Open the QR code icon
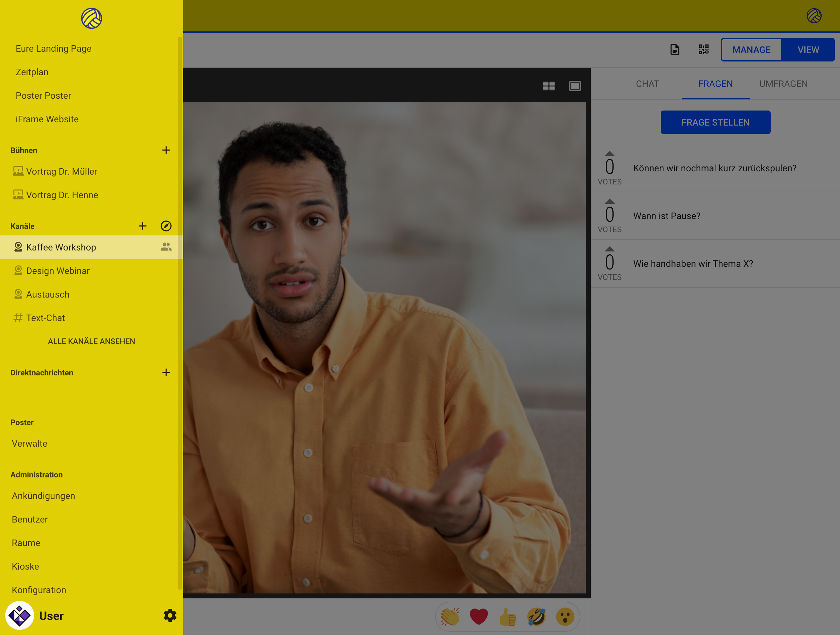840x635 pixels. [703, 50]
